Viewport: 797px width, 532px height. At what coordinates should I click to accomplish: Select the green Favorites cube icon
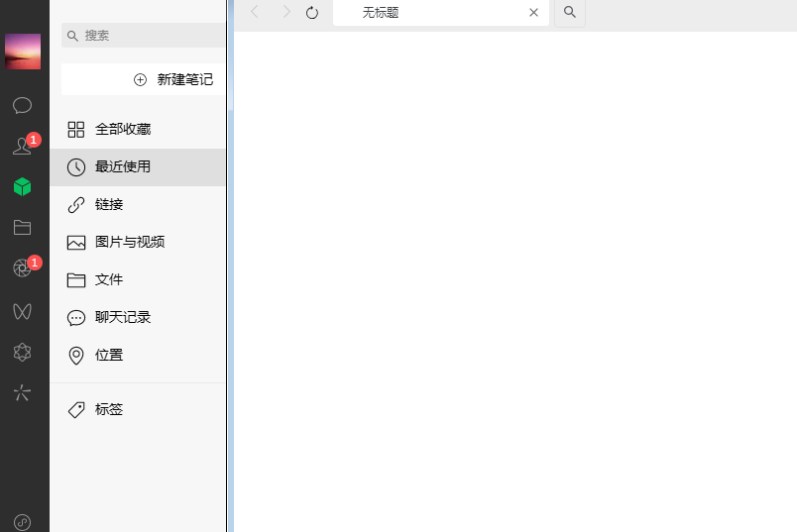[22, 186]
